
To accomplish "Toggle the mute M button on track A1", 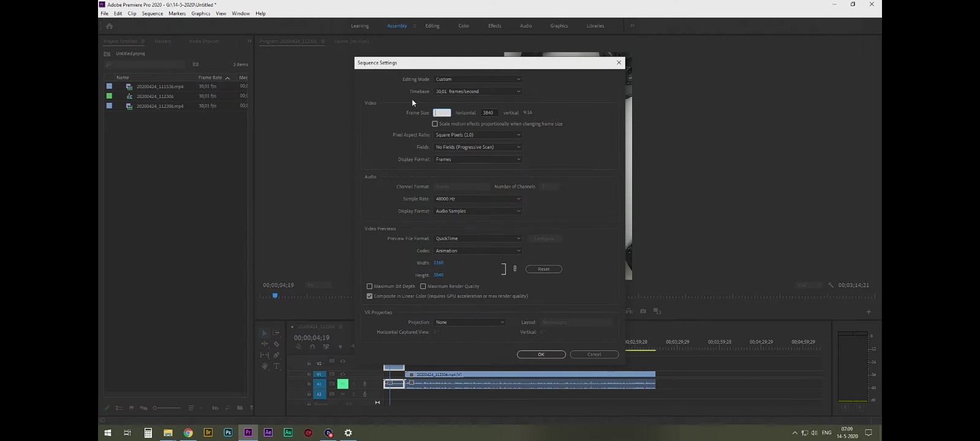I will (x=342, y=384).
